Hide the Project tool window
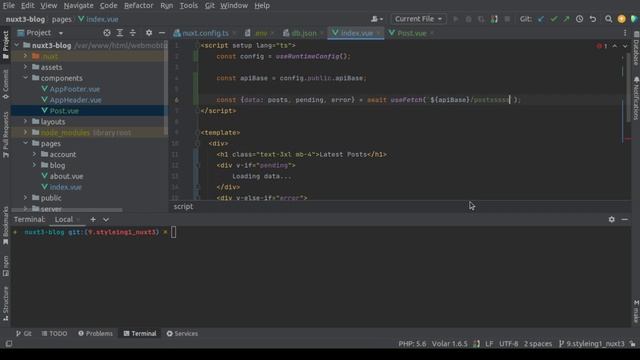Screen dimensions: 640x360 pos(162,33)
